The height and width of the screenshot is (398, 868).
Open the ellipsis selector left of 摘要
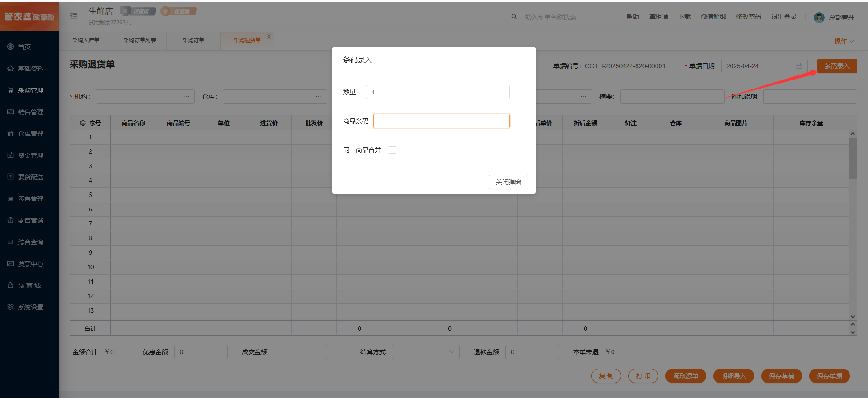(584, 97)
